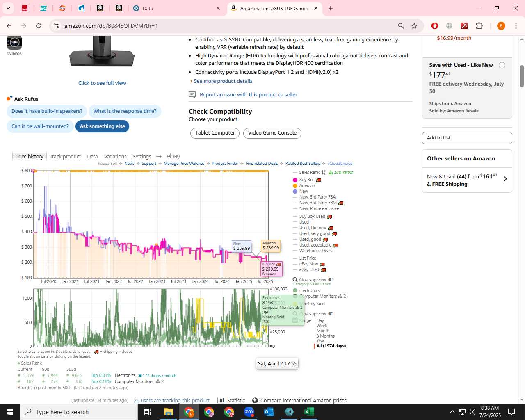Open the Keepa Data tab
525x420 pixels.
tap(92, 156)
